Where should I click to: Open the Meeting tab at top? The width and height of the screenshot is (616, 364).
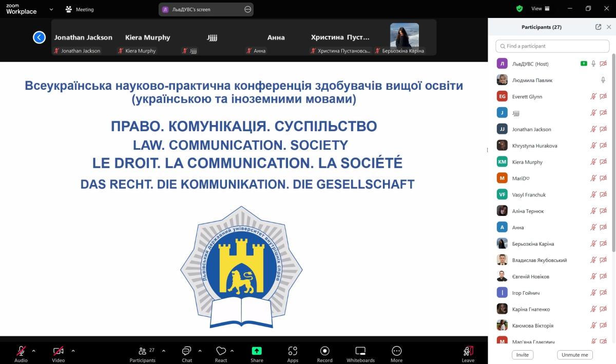click(80, 9)
